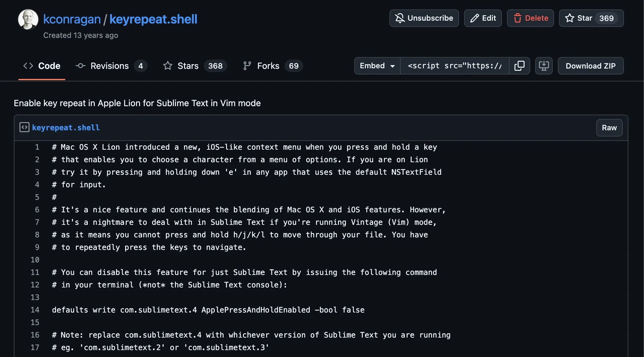Screen dimensions: 644x357
Task: Click the Forks count badge
Action: (x=293, y=66)
